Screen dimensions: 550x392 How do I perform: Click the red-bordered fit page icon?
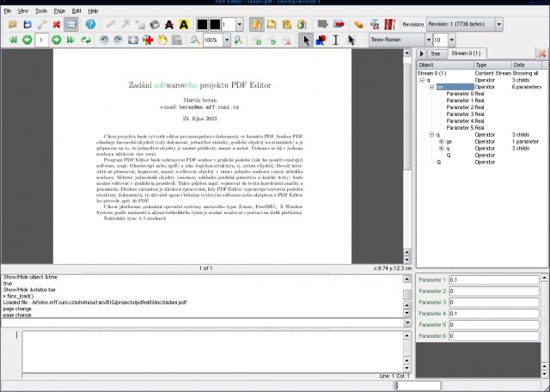click(133, 40)
